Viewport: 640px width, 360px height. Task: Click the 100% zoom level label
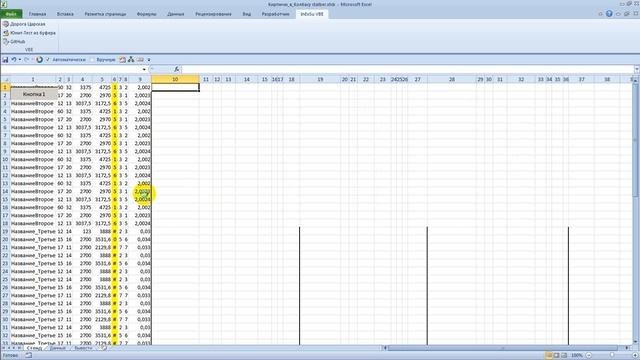[x=576, y=356]
